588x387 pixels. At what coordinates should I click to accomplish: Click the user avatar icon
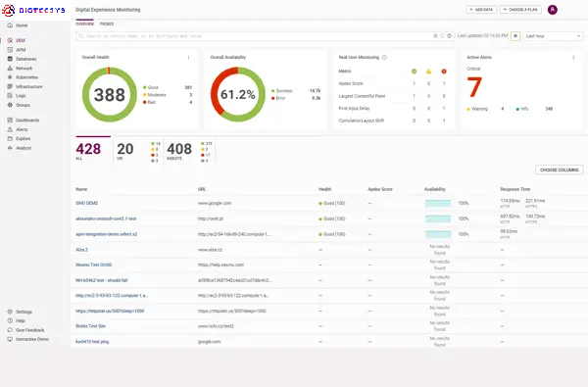click(x=553, y=10)
